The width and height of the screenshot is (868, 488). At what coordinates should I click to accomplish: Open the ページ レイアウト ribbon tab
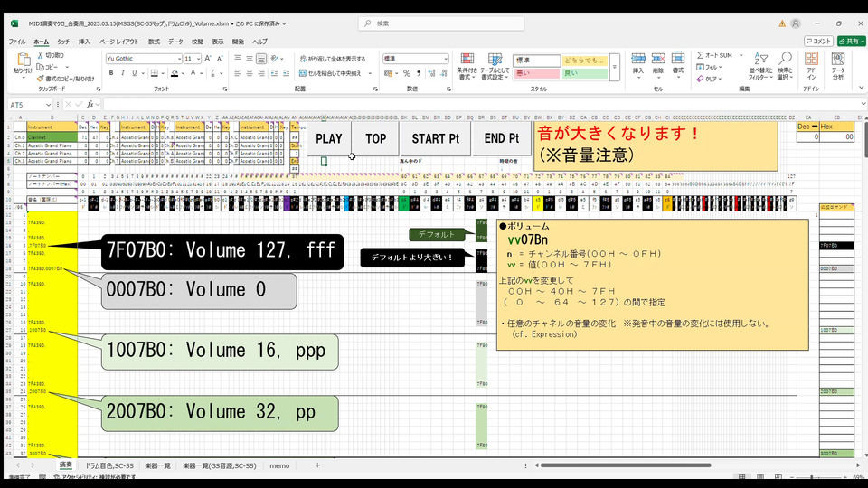pyautogui.click(x=119, y=42)
